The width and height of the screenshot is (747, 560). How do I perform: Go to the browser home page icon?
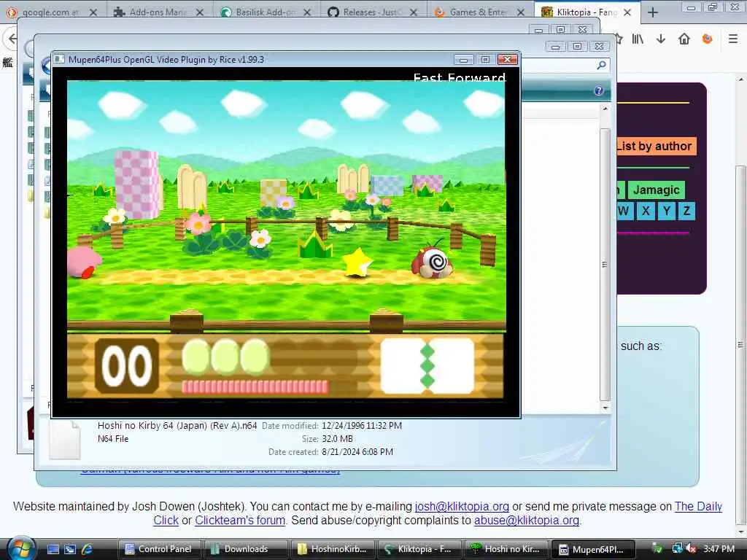(684, 39)
